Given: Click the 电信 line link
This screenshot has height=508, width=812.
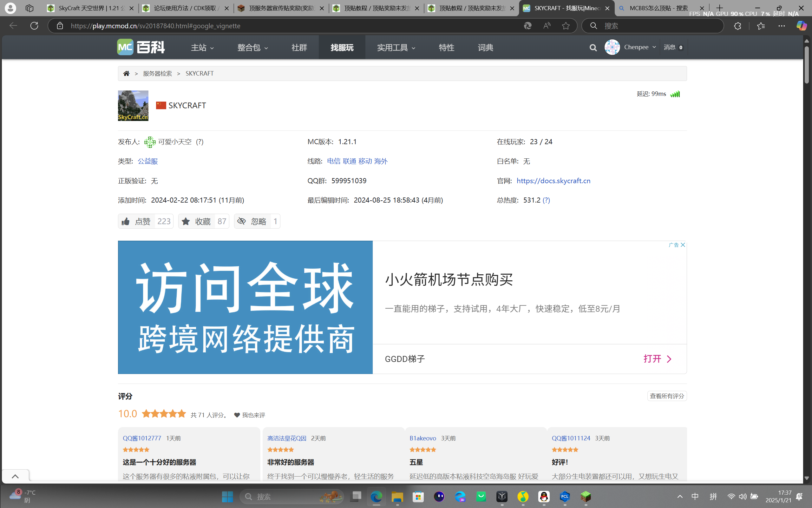Looking at the screenshot, I should [x=334, y=161].
